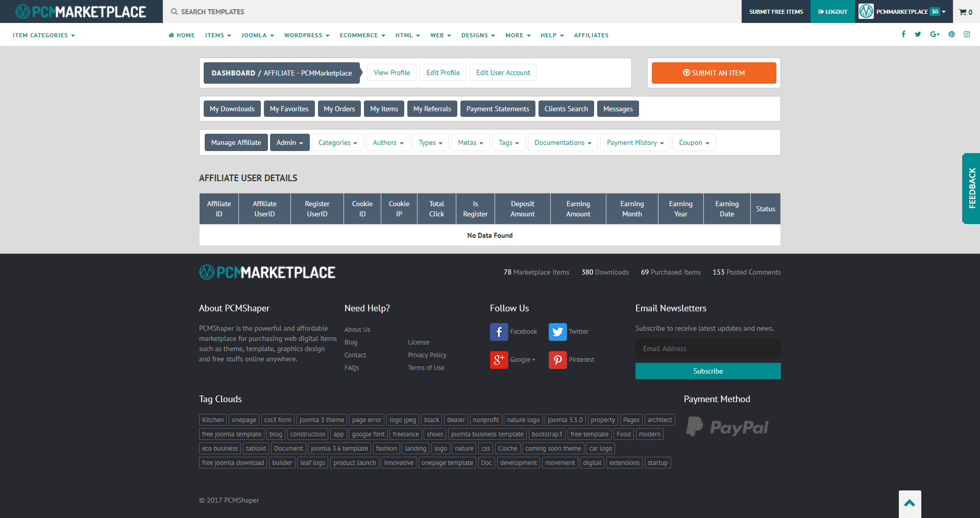Open the Feedback side tab
The image size is (980, 518).
971,188
